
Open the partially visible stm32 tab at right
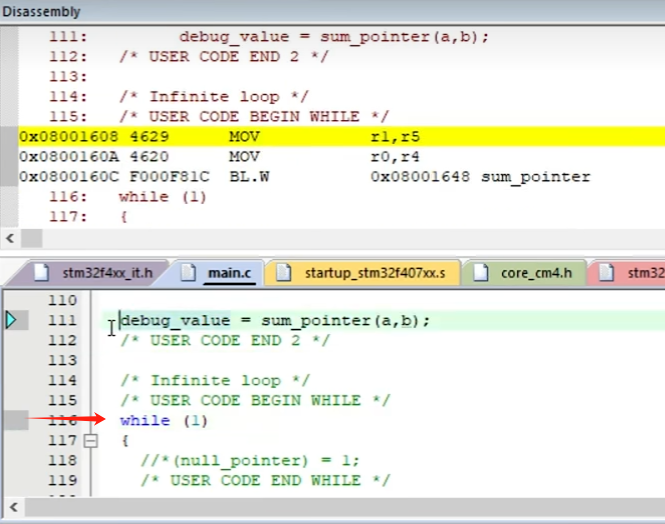[626, 273]
